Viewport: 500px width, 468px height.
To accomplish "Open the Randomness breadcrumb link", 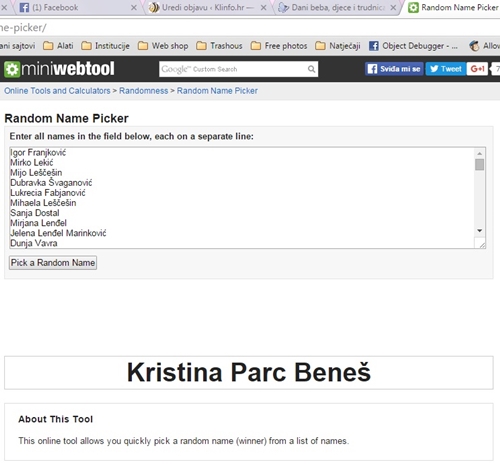I will click(x=144, y=91).
